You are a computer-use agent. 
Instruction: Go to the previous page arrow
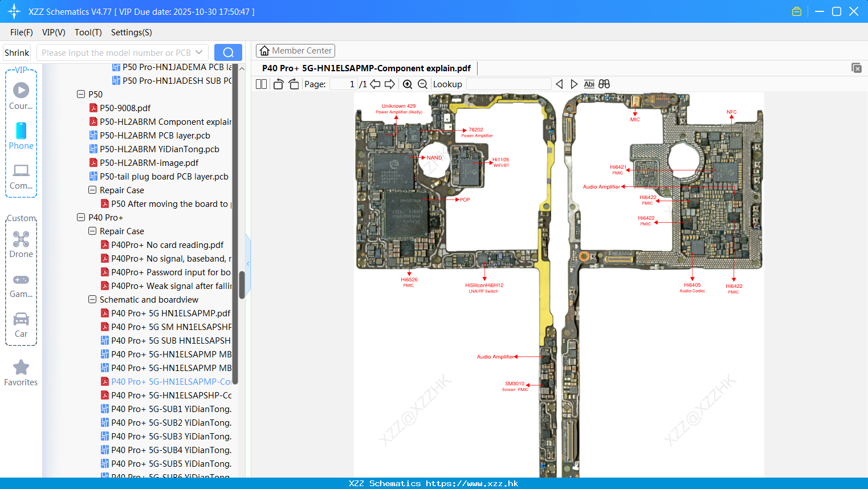click(375, 84)
